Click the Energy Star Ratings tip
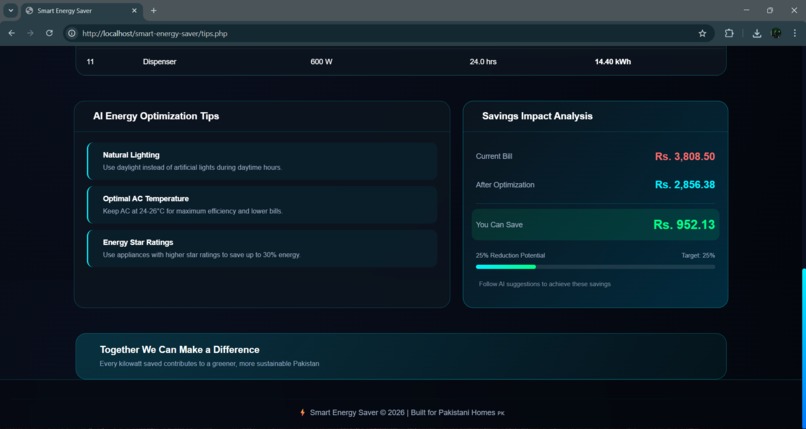 point(262,248)
